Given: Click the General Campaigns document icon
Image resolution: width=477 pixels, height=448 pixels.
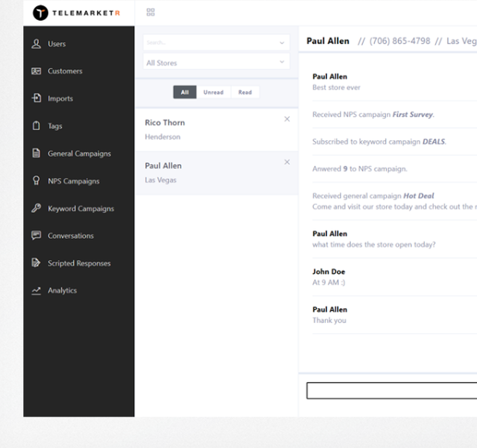Looking at the screenshot, I should tap(36, 153).
